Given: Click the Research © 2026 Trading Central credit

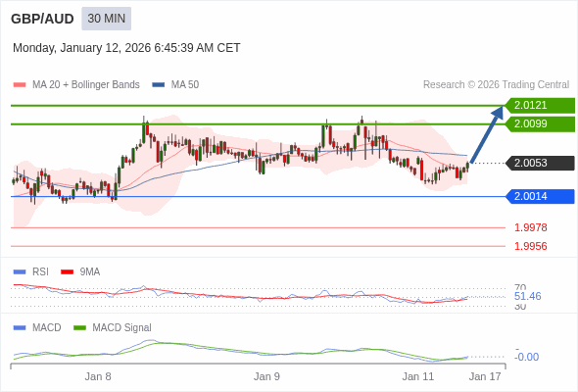Looking at the screenshot, I should (496, 85).
